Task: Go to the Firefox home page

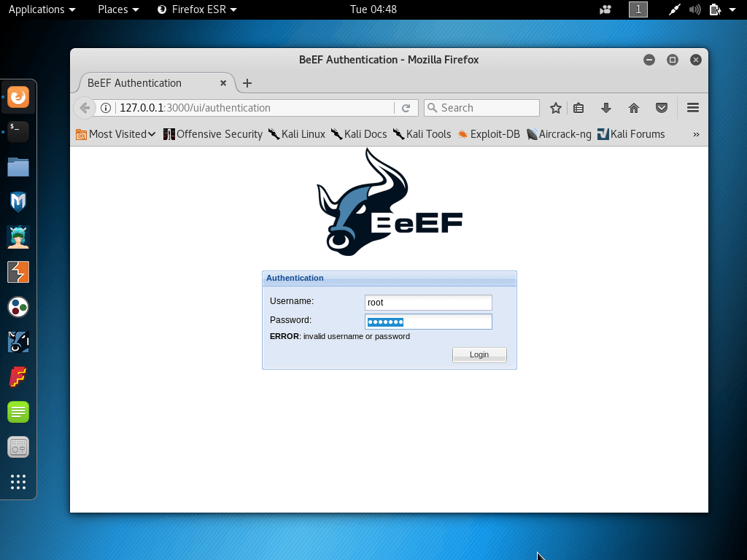Action: coord(634,108)
